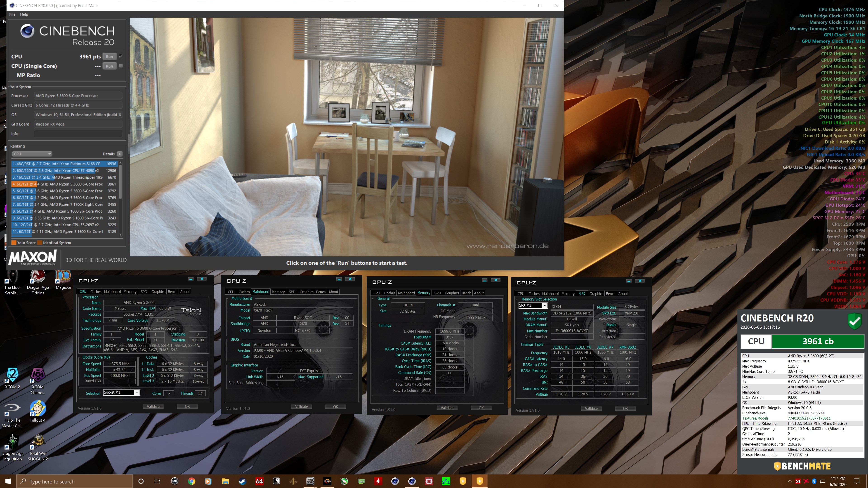Toggle the CPU test checkbox in Cinebench
This screenshot has width=868, height=488.
(x=121, y=56)
